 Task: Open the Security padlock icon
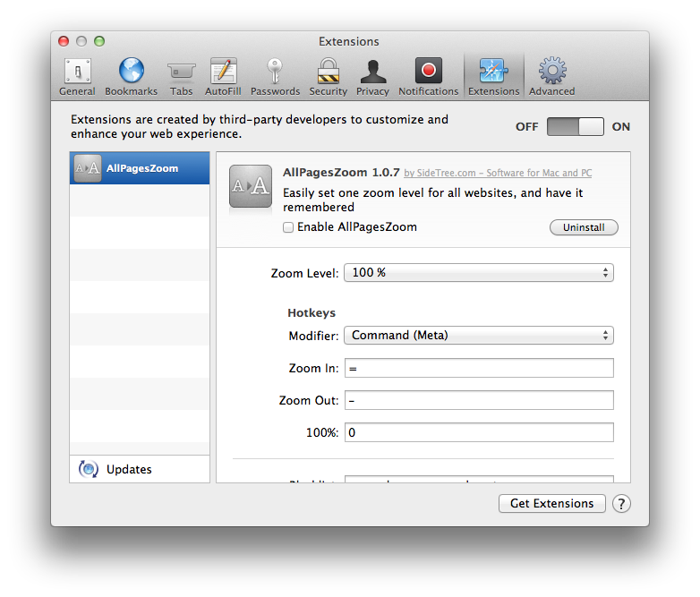(x=329, y=71)
